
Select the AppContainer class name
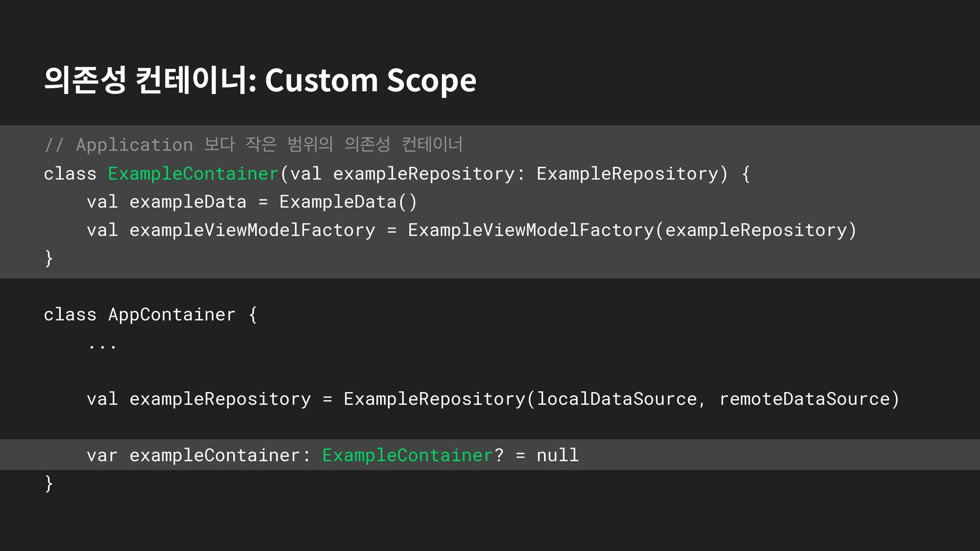coord(171,315)
